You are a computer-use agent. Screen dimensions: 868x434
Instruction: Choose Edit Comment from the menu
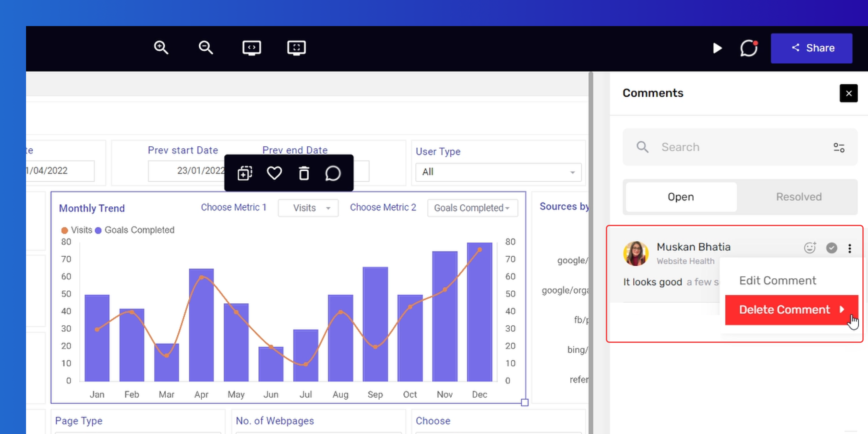pos(778,280)
